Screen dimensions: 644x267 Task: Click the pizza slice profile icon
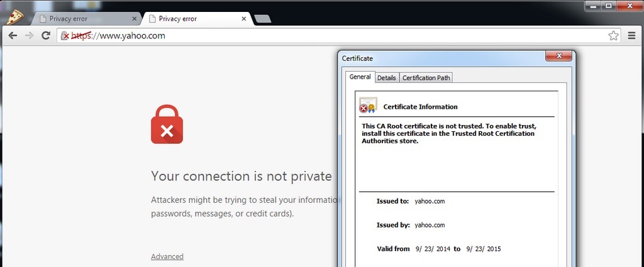15,17
